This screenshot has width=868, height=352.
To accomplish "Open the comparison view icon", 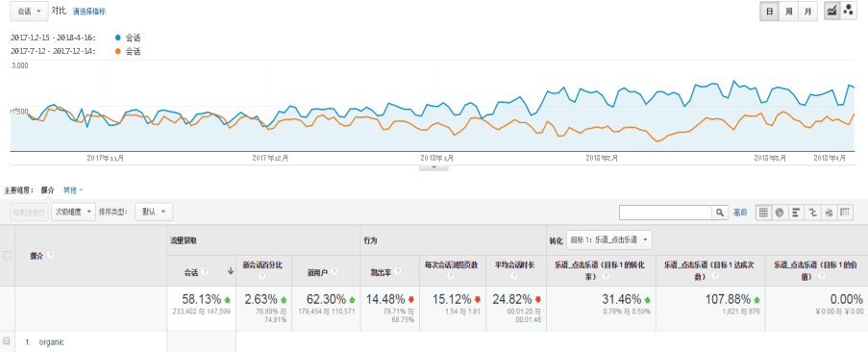I will coord(812,212).
